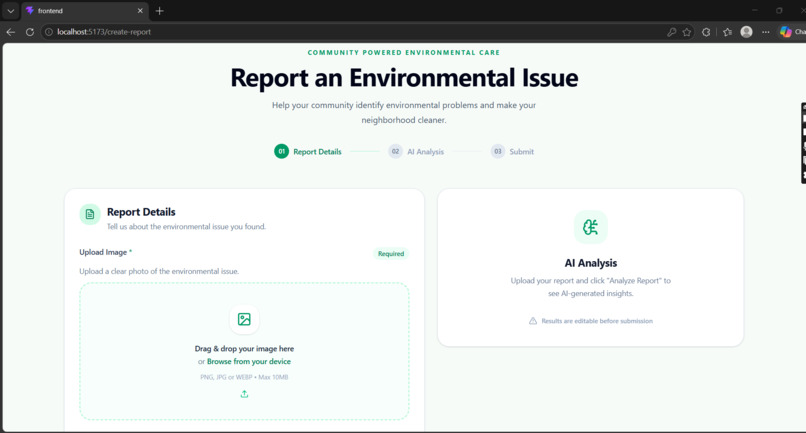
Task: Click the 'Upload Image' label
Action: [103, 252]
